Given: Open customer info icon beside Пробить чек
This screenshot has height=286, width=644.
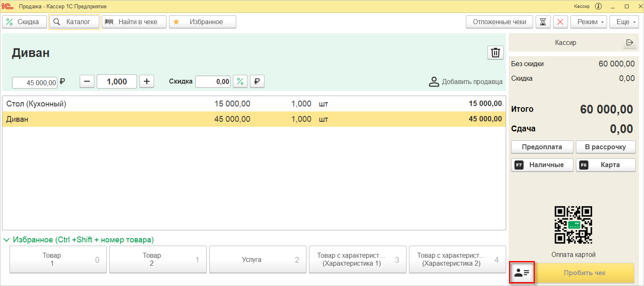Looking at the screenshot, I should pos(522,273).
